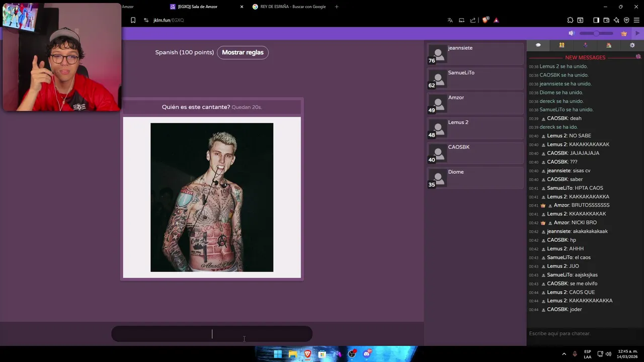The width and height of the screenshot is (644, 362).
Task: Switch to the house room sidebar tab
Action: (609, 45)
